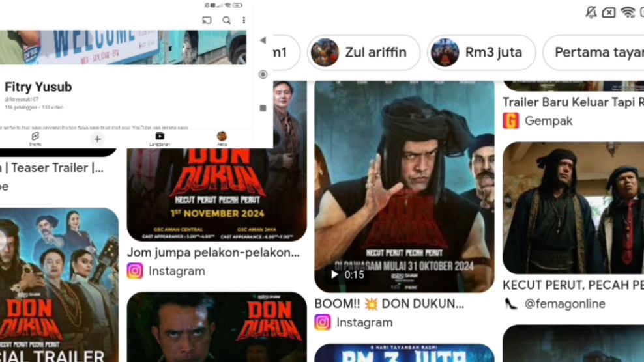Viewport: 644px width, 362px height.
Task: Open KECUT PERUT, PECAH PE result title
Action: coord(574,285)
